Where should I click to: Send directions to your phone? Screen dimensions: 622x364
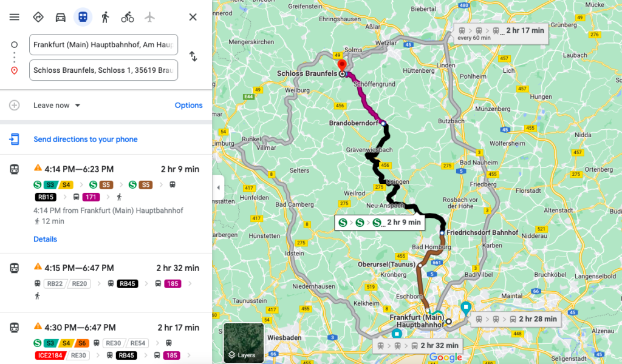[85, 140]
